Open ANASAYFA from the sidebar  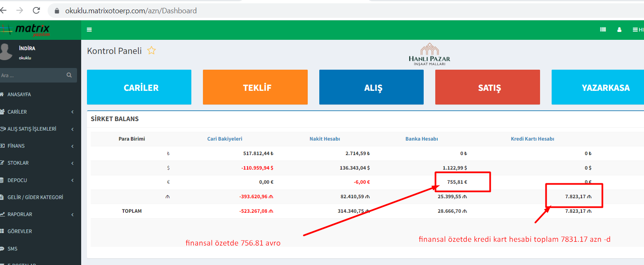19,95
